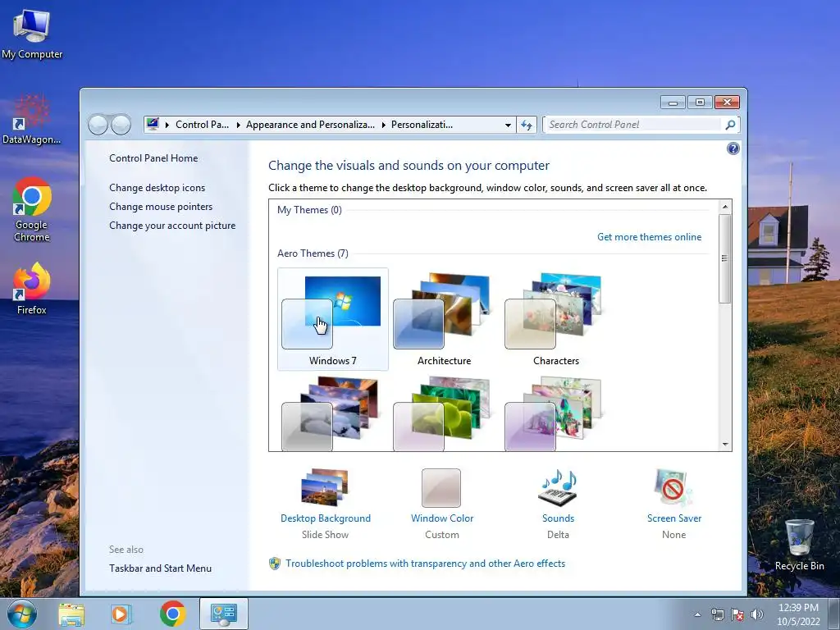Click the shield icon beside Troubleshoot link
The height and width of the screenshot is (630, 840).
point(275,564)
